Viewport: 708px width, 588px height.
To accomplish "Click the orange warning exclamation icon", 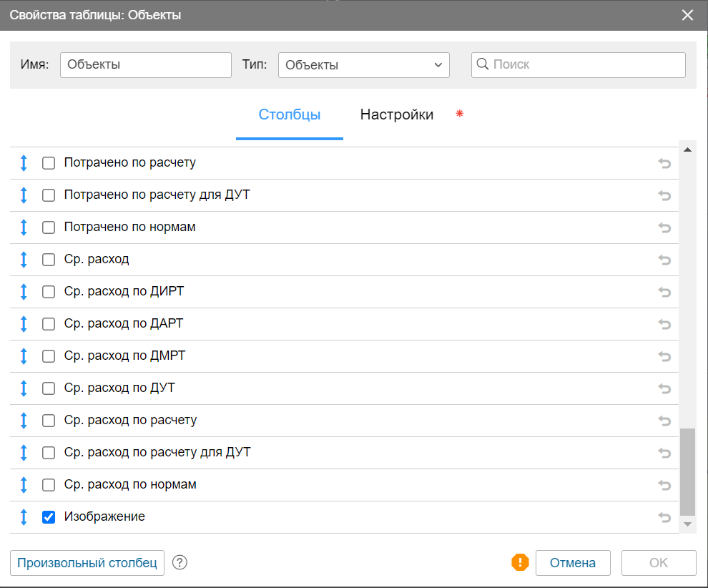I will point(520,563).
